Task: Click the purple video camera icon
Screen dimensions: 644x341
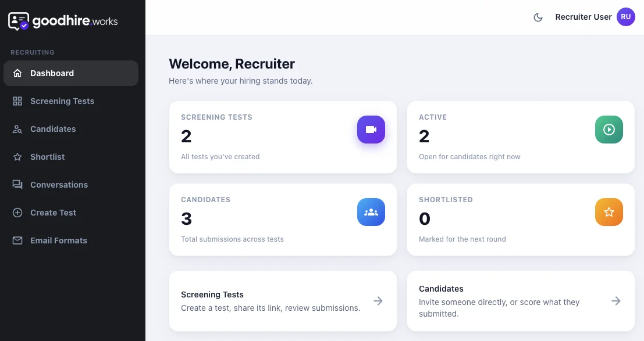Action: coord(371,130)
